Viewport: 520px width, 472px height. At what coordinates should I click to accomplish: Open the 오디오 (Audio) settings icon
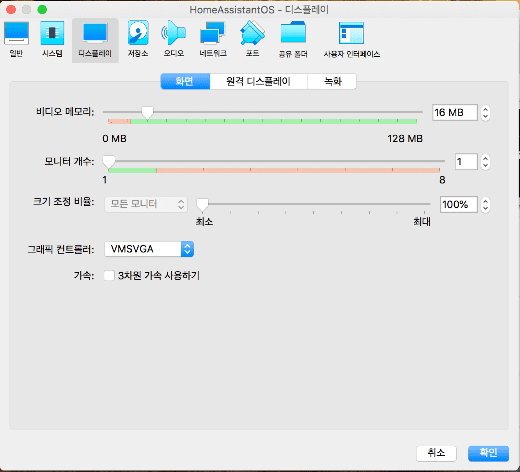(174, 39)
